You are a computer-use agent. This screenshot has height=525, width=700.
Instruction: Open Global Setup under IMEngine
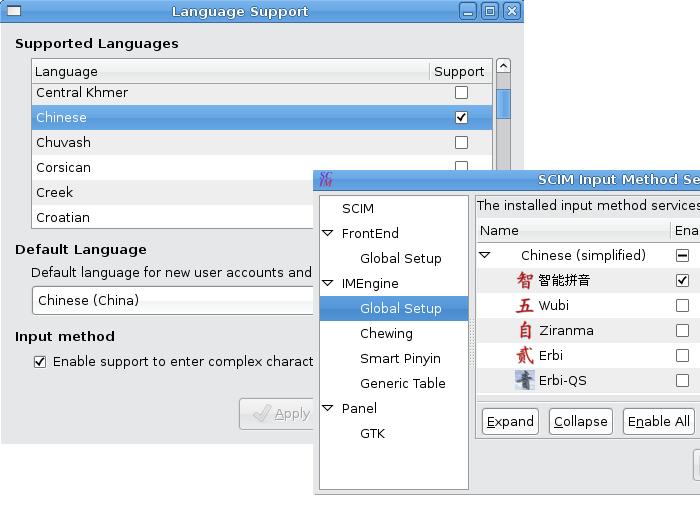(x=400, y=308)
